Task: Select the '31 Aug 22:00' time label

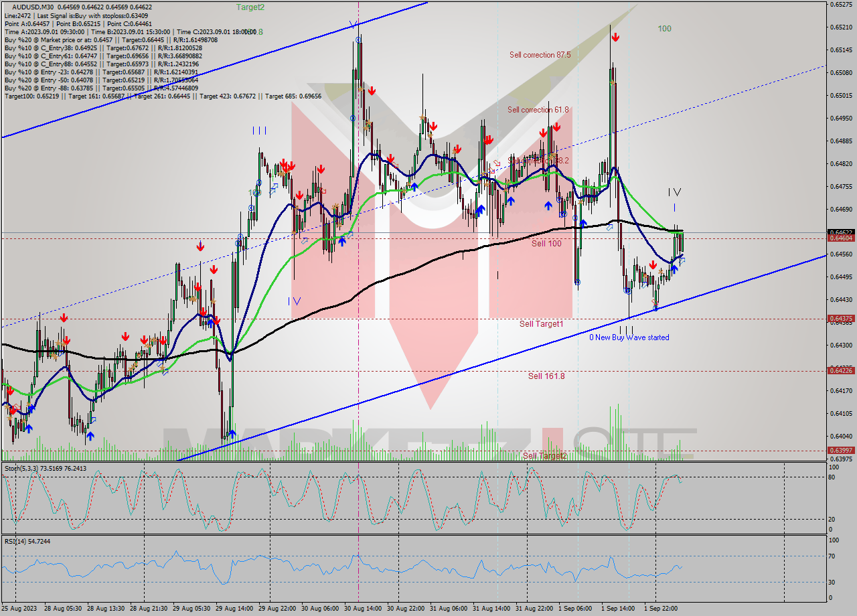Action: pyautogui.click(x=534, y=609)
